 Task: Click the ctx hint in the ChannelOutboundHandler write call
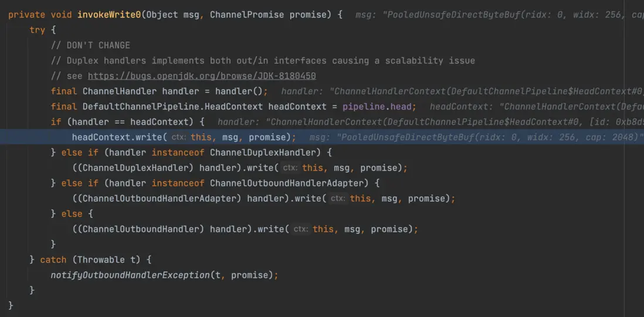[x=300, y=229]
